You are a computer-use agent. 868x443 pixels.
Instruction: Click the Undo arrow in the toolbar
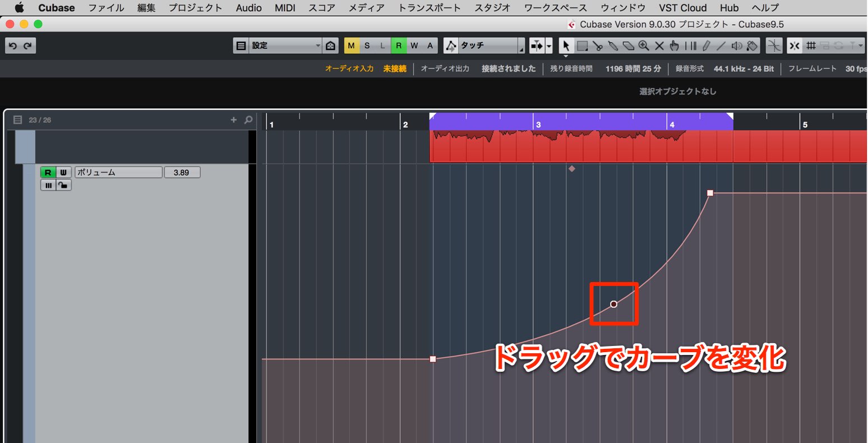(x=13, y=46)
